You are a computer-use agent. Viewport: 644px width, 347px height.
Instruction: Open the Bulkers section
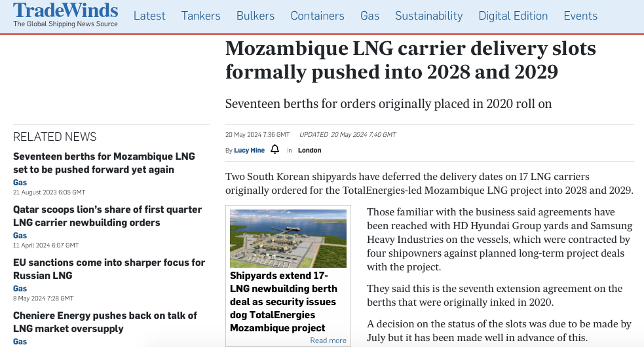[x=256, y=16]
